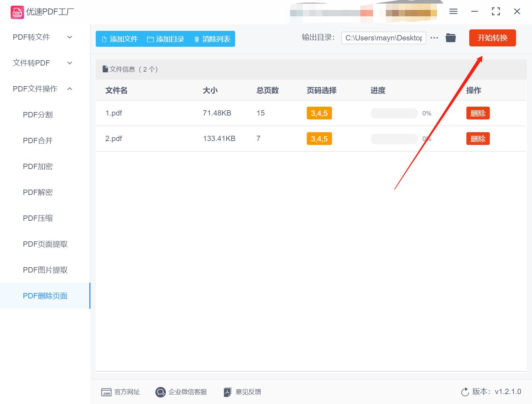Click the 添加目录 add-folder icon
Viewport: 532px width, 404px height.
click(x=150, y=39)
